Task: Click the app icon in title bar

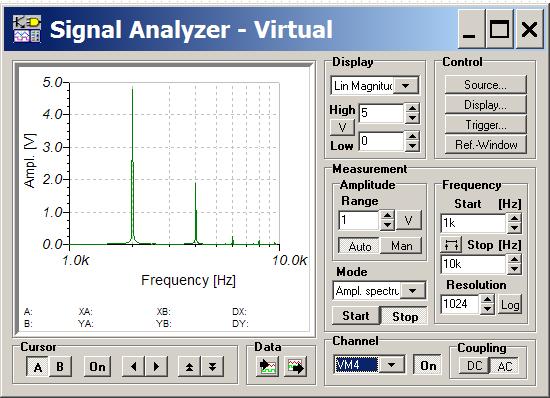Action: pos(27,28)
